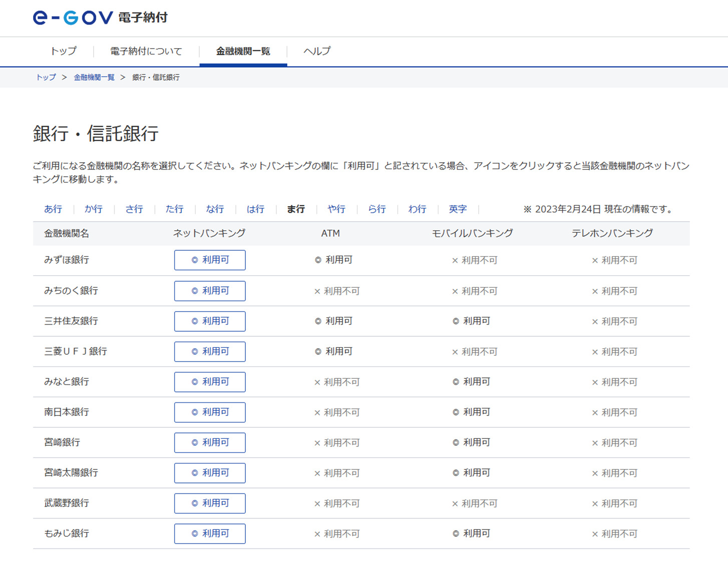Screen dimensions: 728x563
Task: Open net banking for 武蔵野銀行
Action: coord(210,503)
